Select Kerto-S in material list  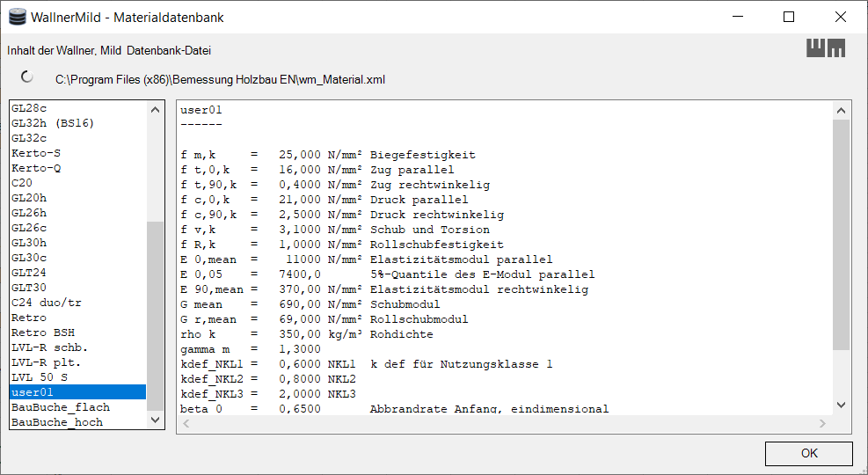[78, 153]
